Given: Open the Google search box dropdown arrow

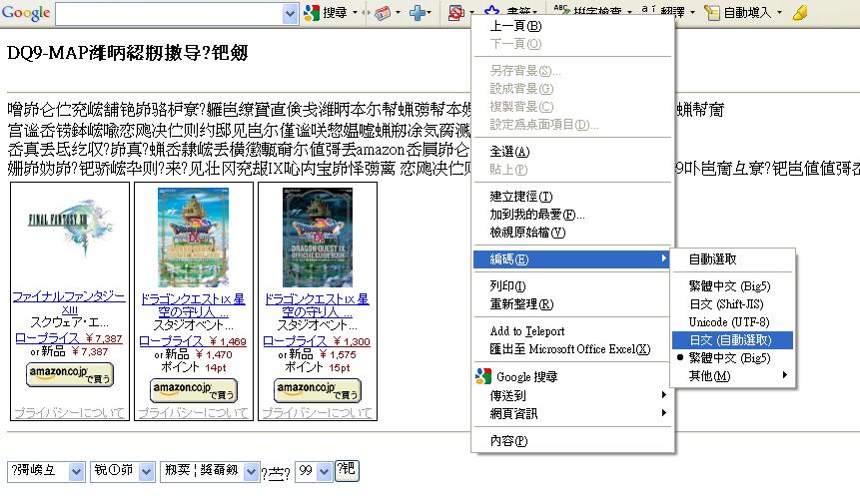Looking at the screenshot, I should click(290, 13).
